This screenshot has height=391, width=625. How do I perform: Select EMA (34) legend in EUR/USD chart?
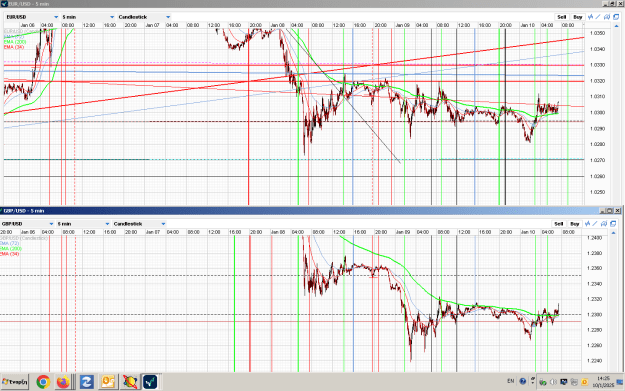[x=14, y=47]
